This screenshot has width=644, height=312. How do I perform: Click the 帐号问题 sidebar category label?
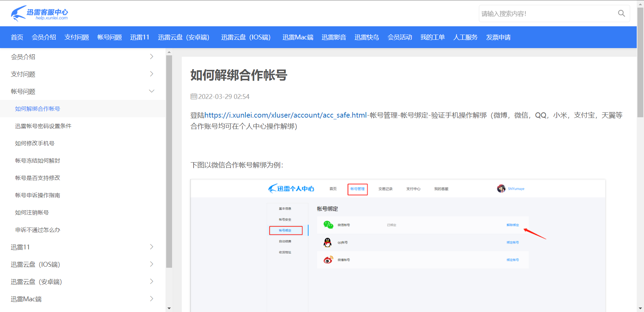tap(23, 91)
